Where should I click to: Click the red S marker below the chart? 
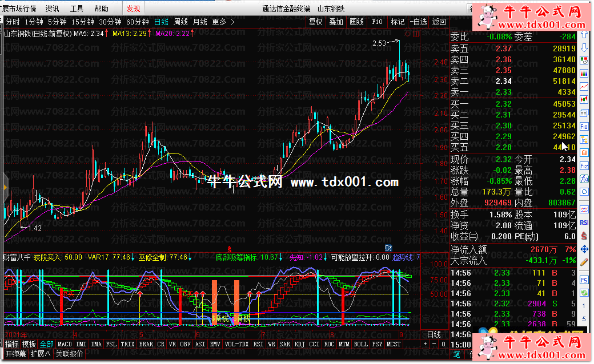(229, 249)
